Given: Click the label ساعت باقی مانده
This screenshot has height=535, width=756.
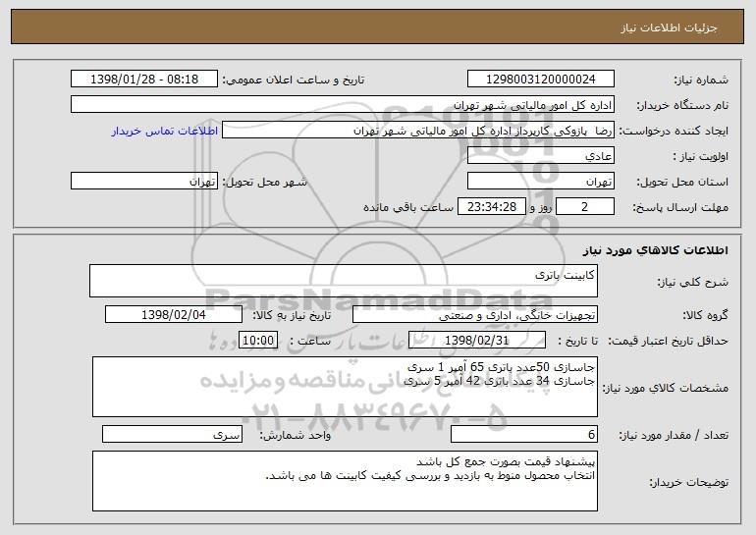Looking at the screenshot, I should (x=407, y=207).
